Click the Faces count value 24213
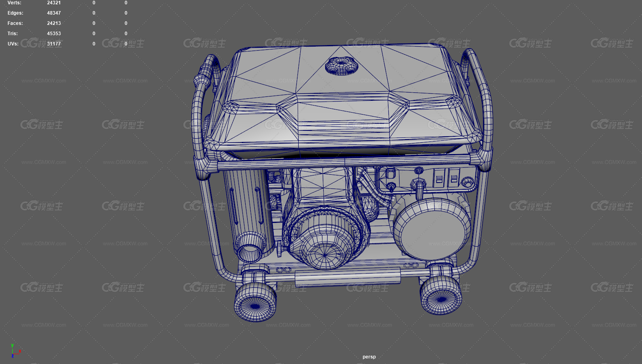This screenshot has width=642, height=364. [x=54, y=23]
